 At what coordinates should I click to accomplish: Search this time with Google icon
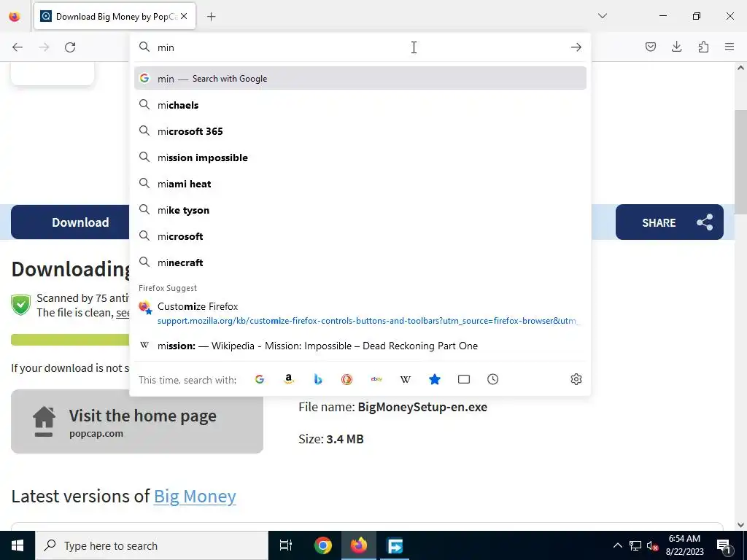(260, 379)
